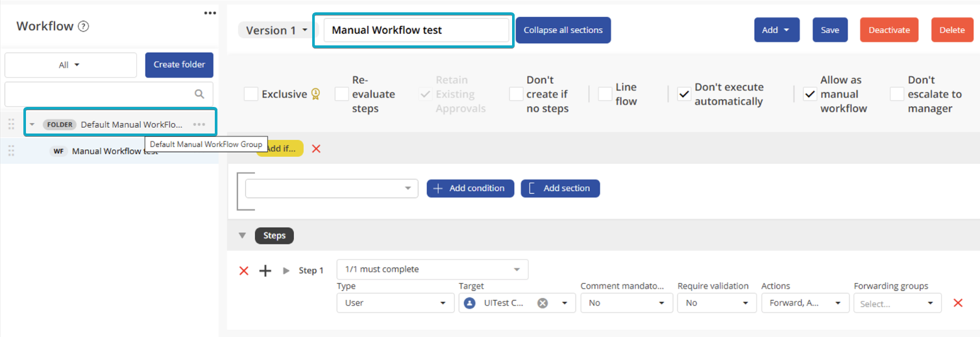Enable the Exclusive checkbox
Image resolution: width=980 pixels, height=337 pixels.
(x=251, y=95)
